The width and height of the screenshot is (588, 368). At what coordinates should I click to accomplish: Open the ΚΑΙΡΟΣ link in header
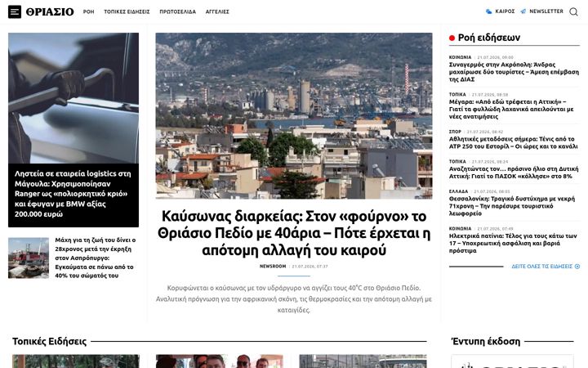pyautogui.click(x=505, y=11)
